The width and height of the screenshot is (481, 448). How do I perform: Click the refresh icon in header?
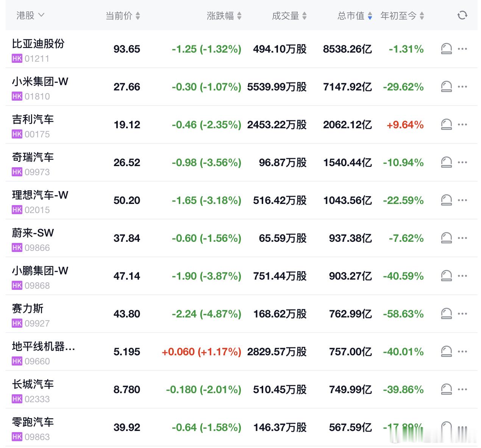pyautogui.click(x=462, y=16)
